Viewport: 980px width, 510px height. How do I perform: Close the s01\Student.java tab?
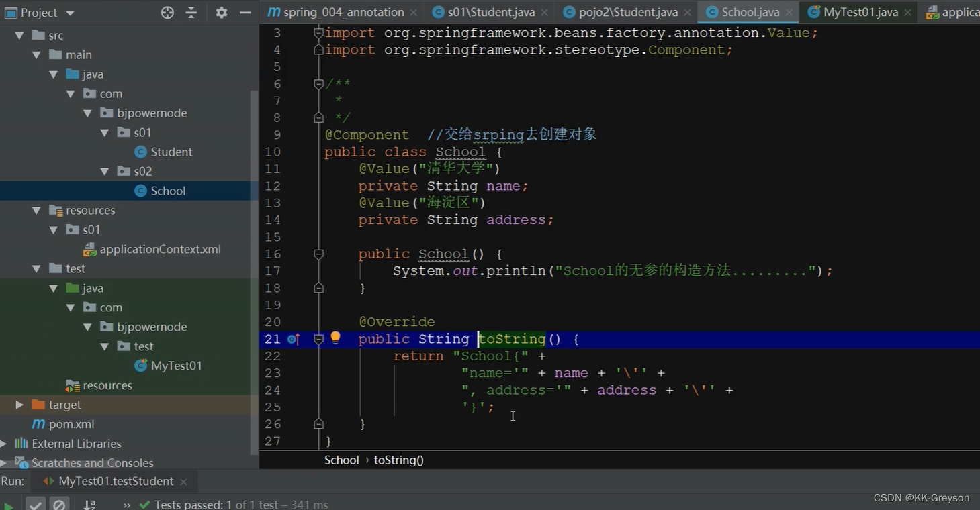tap(544, 13)
